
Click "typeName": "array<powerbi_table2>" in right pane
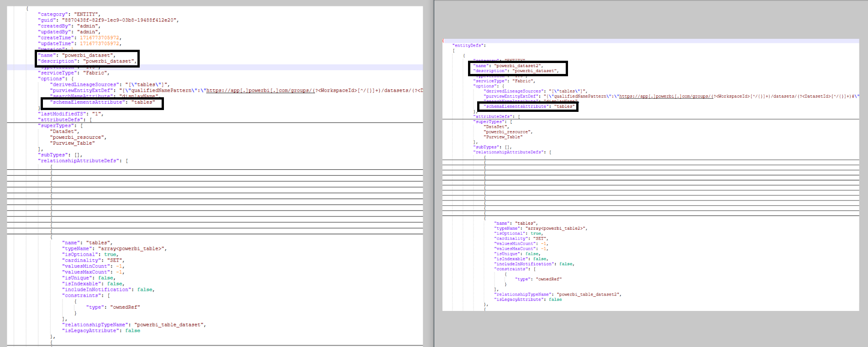541,228
